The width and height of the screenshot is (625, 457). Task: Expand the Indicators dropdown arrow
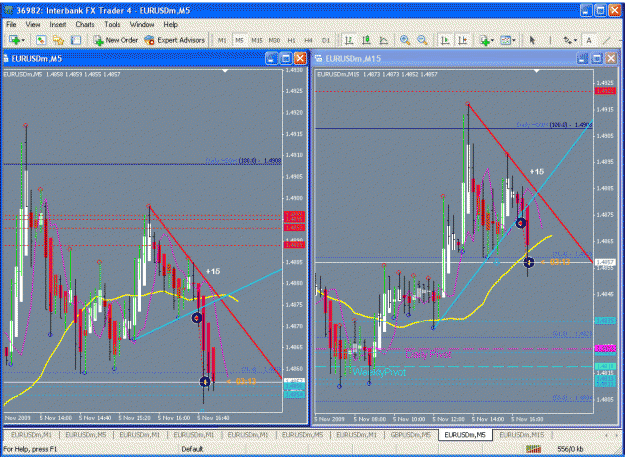click(493, 40)
